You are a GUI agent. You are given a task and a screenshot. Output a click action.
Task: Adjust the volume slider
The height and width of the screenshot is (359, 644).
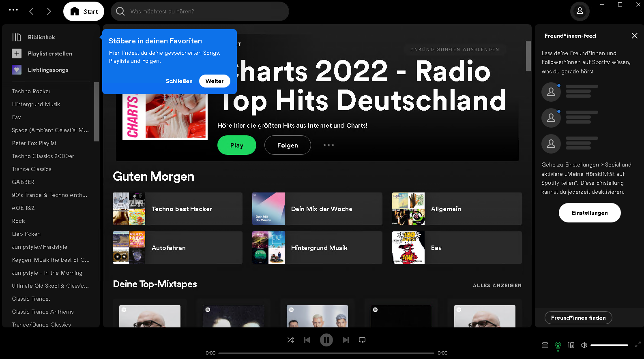tap(609, 345)
